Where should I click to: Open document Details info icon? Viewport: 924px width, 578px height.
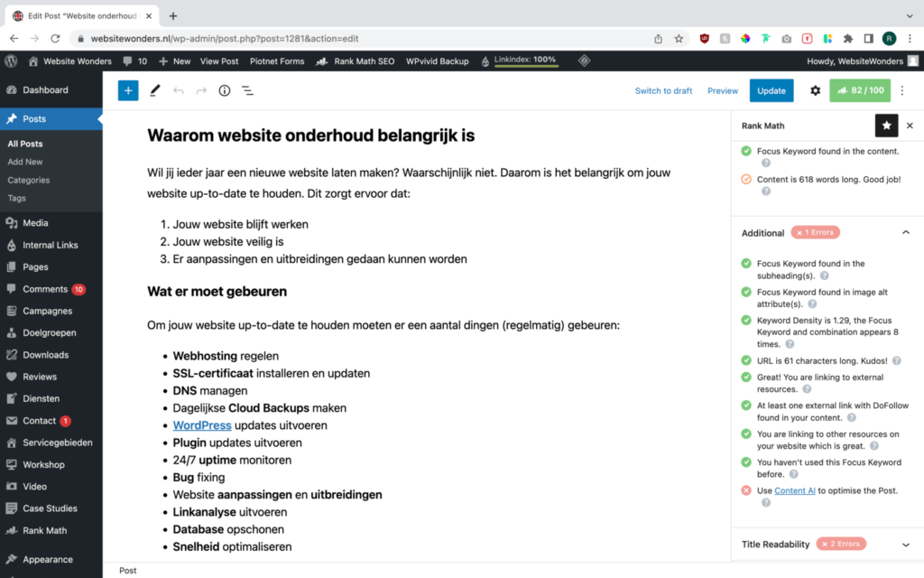[224, 90]
